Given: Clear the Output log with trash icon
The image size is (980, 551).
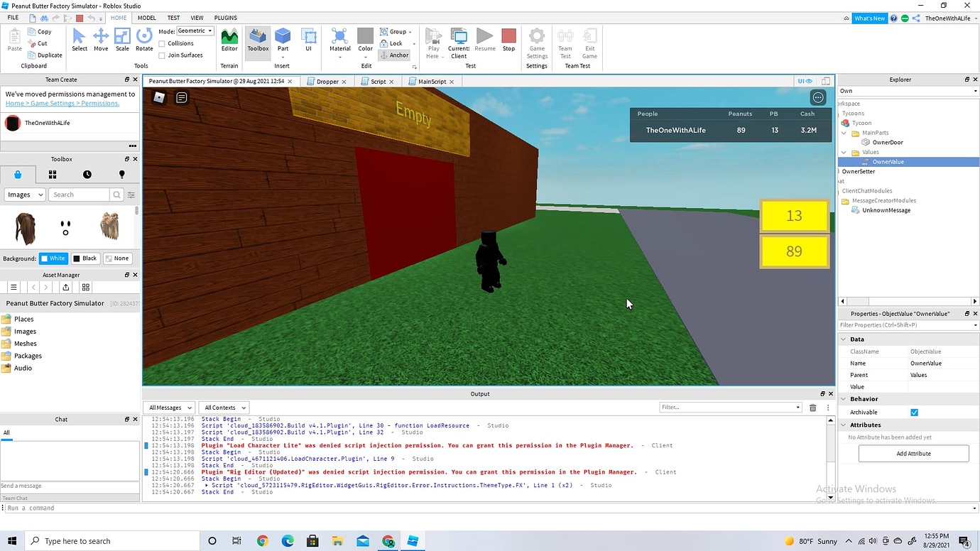Looking at the screenshot, I should [x=812, y=408].
